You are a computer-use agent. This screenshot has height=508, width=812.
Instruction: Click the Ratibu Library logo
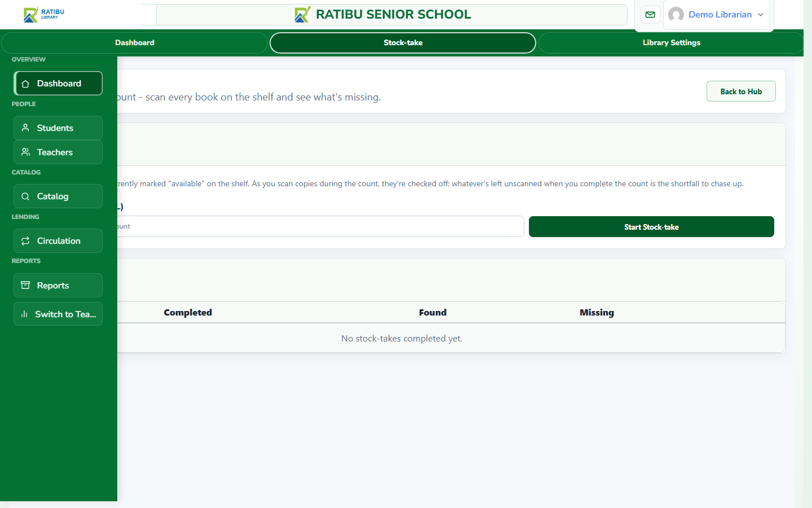pos(44,15)
